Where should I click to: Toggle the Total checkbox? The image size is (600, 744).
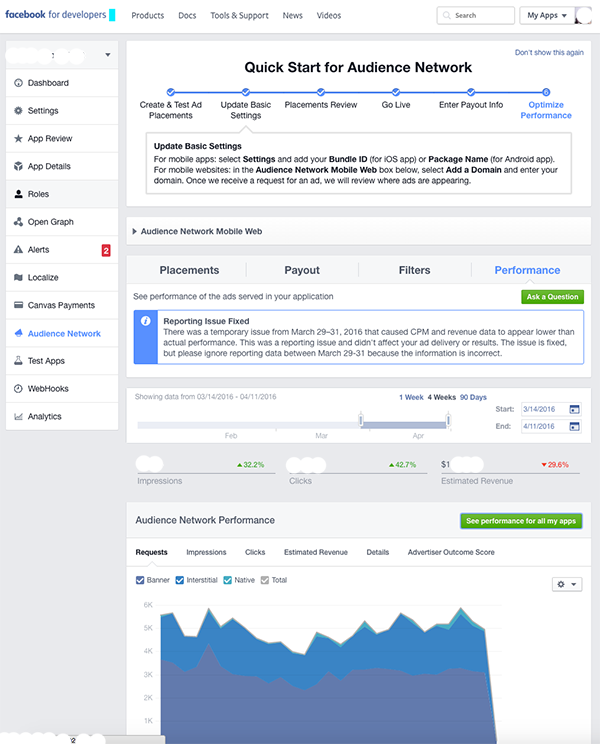[265, 580]
